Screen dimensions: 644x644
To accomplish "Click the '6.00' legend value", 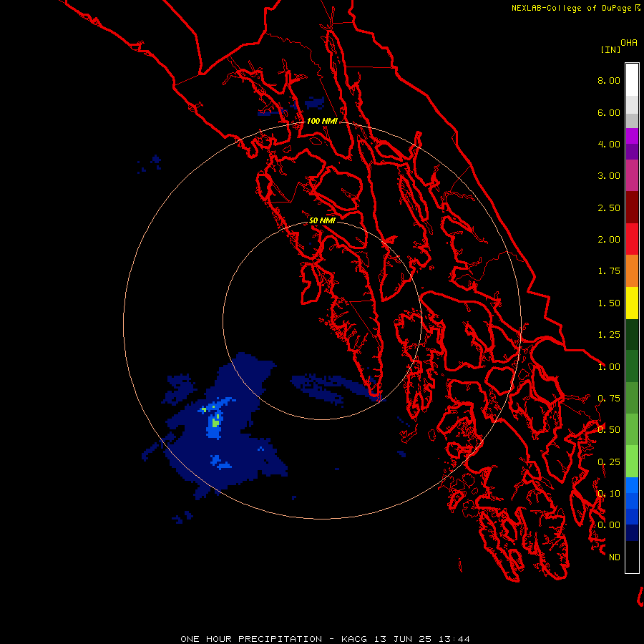I will coord(609,112).
